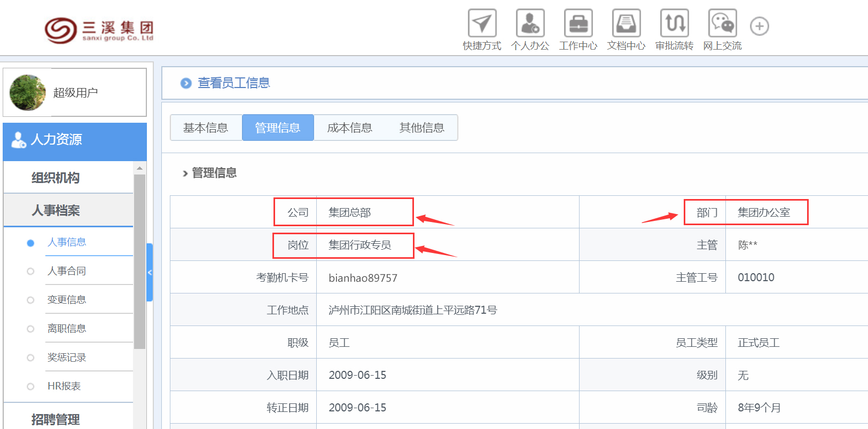Select the 离职信息 radio bullet
Image resolution: width=868 pixels, height=429 pixels.
click(30, 329)
